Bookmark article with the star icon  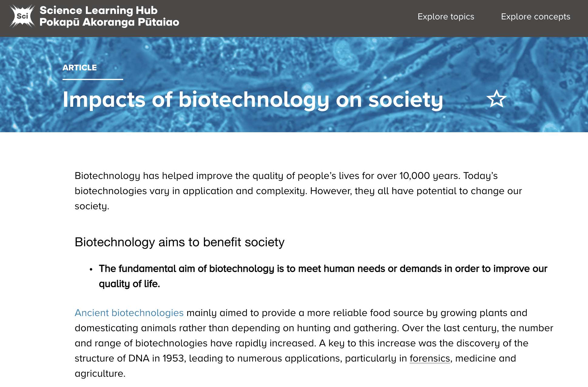tap(496, 99)
